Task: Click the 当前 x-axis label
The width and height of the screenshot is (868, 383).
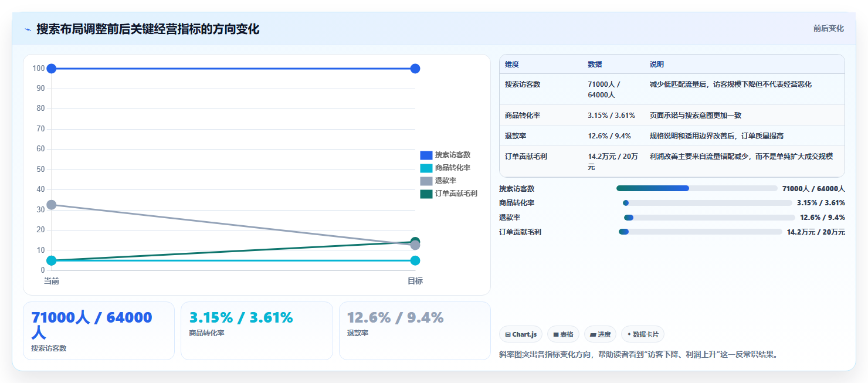Action: coord(52,281)
